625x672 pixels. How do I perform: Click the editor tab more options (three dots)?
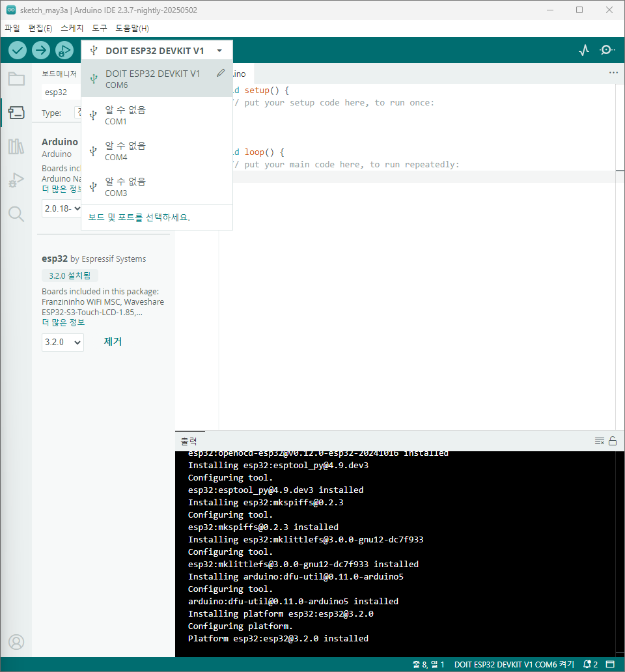613,73
